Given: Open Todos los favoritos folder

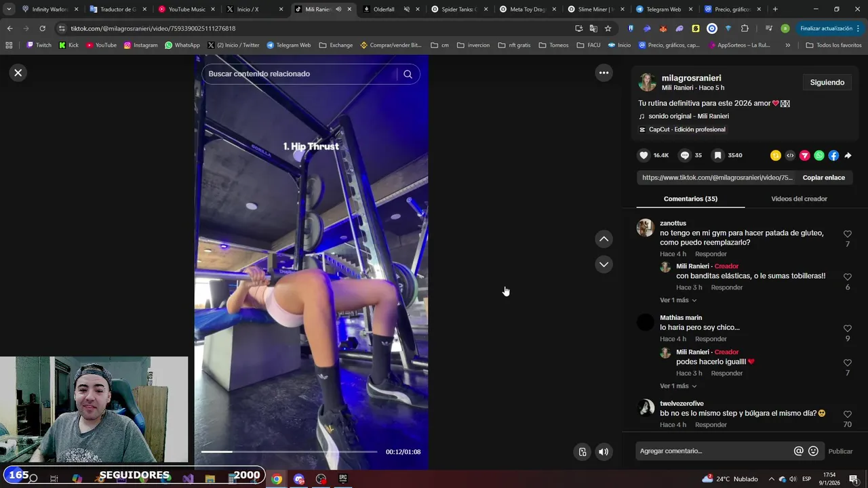Looking at the screenshot, I should [x=833, y=45].
